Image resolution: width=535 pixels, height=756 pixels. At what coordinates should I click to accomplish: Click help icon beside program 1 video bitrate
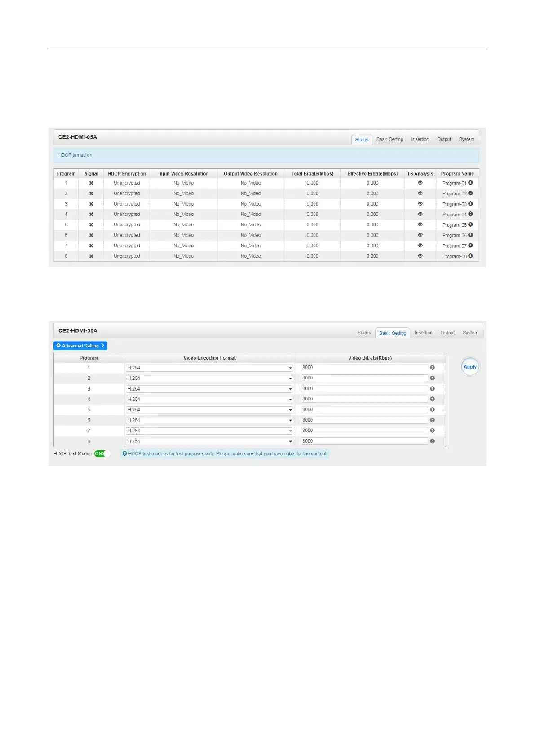(x=432, y=368)
